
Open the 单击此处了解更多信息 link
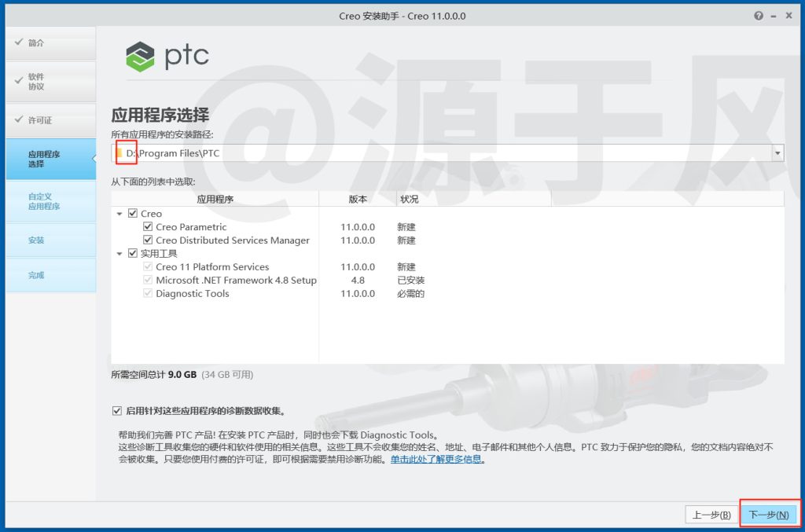tap(436, 459)
